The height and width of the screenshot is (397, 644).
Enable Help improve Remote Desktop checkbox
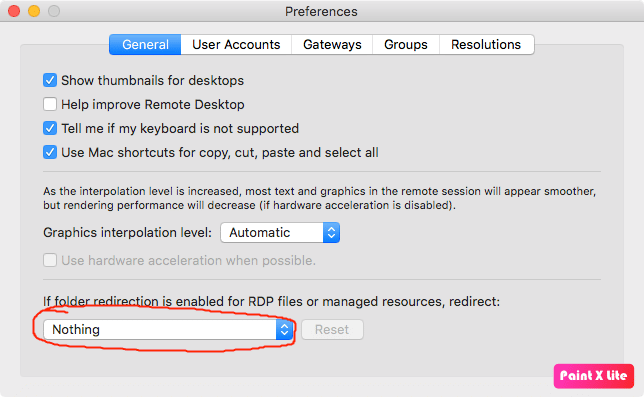[50, 104]
